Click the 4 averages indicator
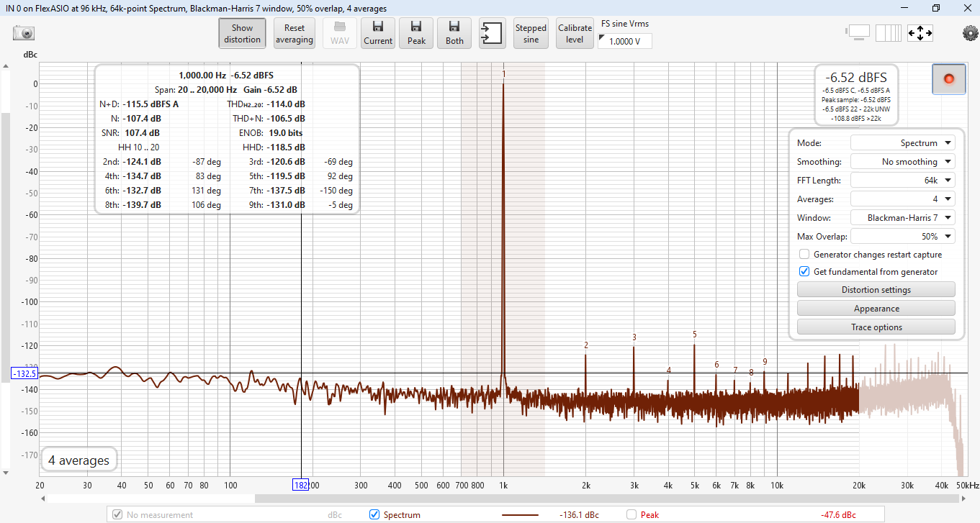This screenshot has width=980, height=523. click(x=79, y=460)
